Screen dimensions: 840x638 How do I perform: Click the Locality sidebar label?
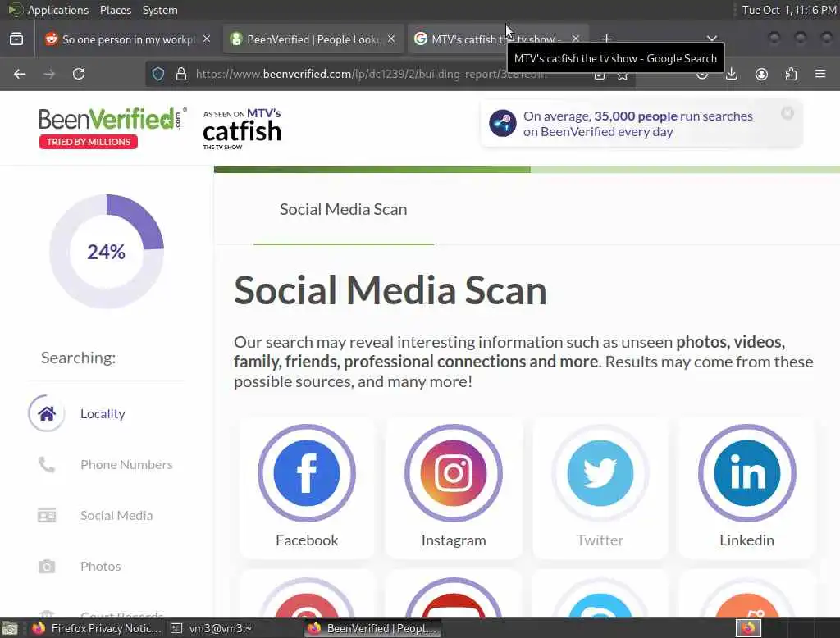click(103, 413)
